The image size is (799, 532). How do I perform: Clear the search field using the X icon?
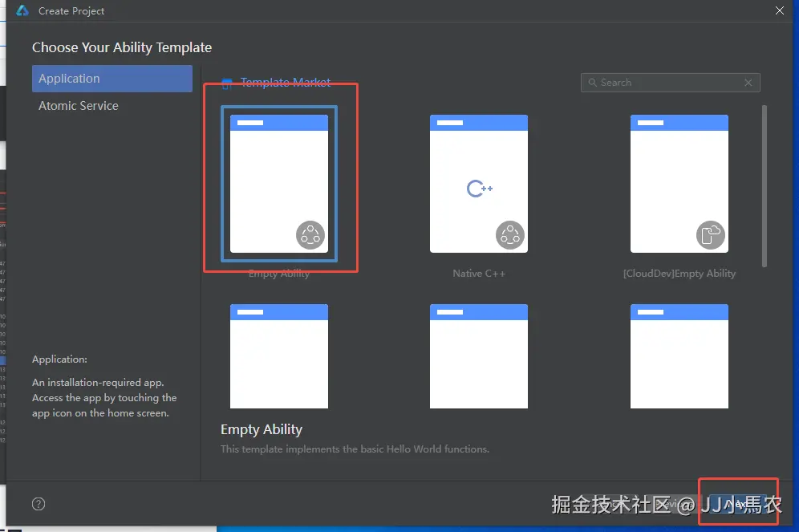pyautogui.click(x=748, y=83)
